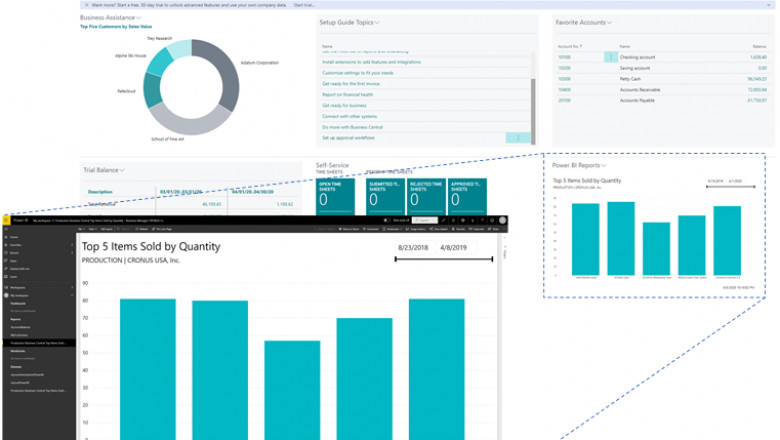Expand the Business Assistance dropdown
This screenshot has height=440, width=780.
[x=138, y=18]
